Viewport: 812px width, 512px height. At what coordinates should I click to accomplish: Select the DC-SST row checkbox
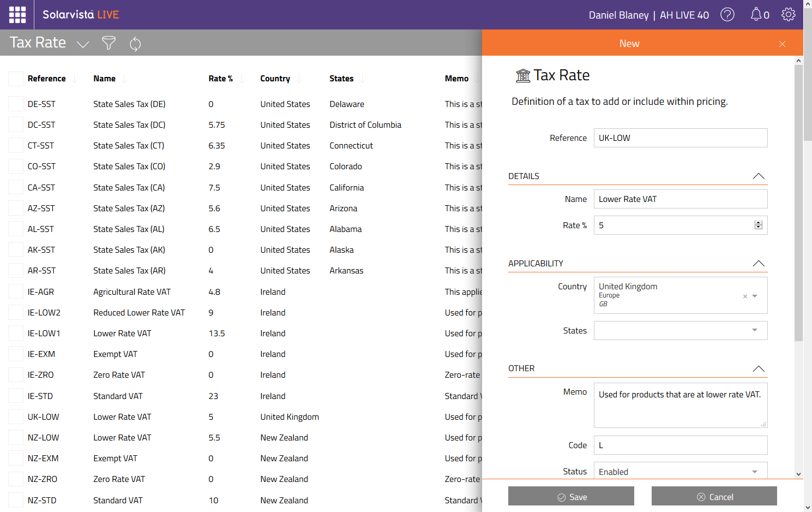tap(16, 124)
